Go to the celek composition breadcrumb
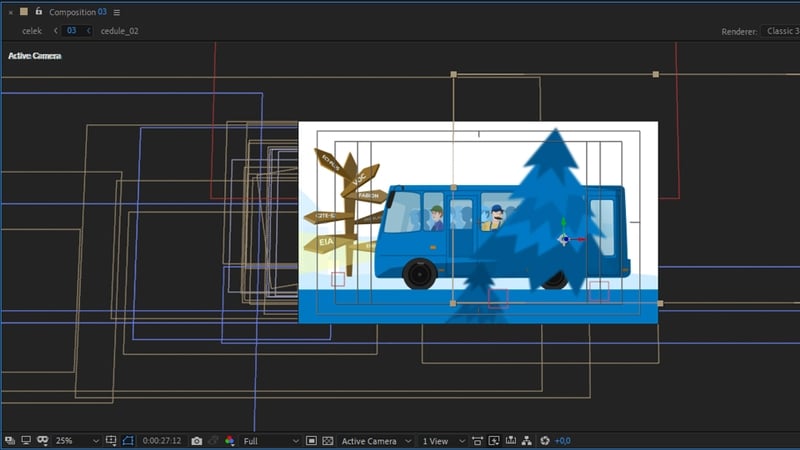The width and height of the screenshot is (800, 450). (x=33, y=31)
